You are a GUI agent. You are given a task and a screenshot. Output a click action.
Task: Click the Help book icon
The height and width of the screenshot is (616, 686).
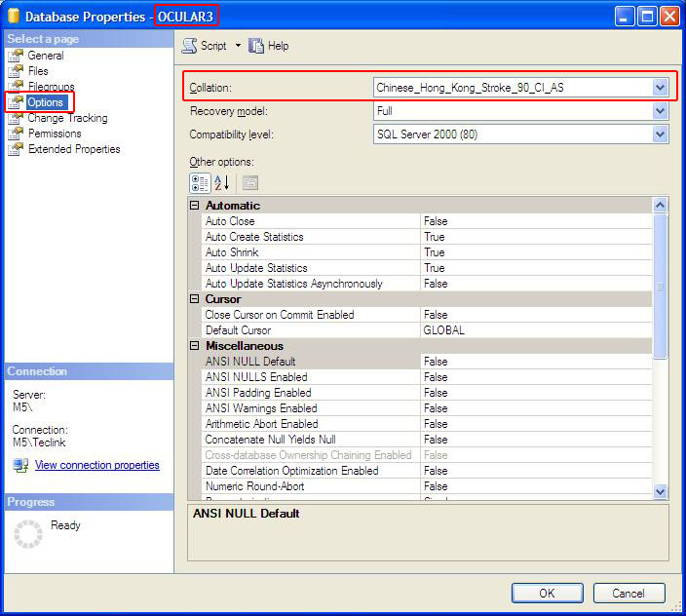tap(256, 46)
